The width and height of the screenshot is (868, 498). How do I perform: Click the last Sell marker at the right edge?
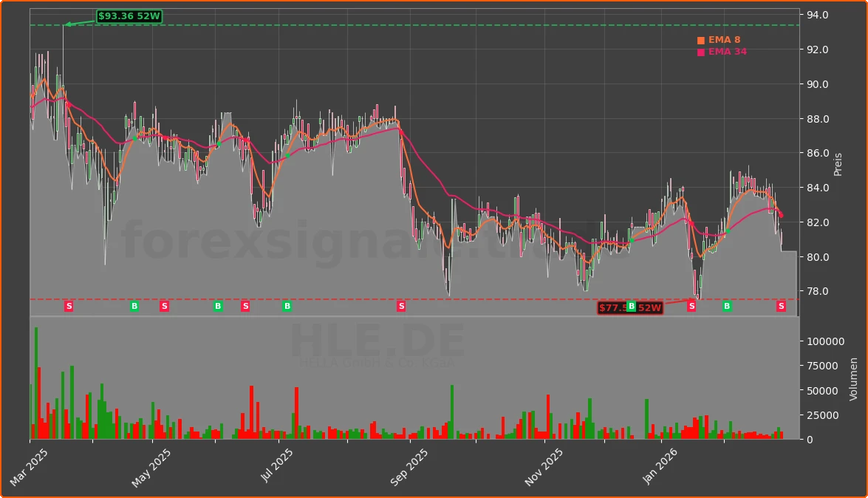pyautogui.click(x=781, y=306)
